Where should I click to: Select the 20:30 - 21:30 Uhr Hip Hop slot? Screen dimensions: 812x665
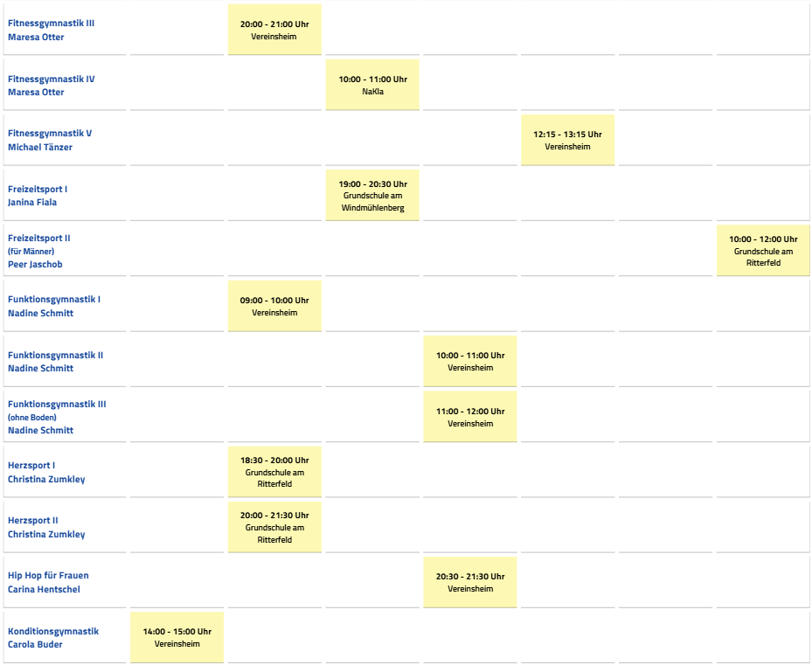(470, 582)
